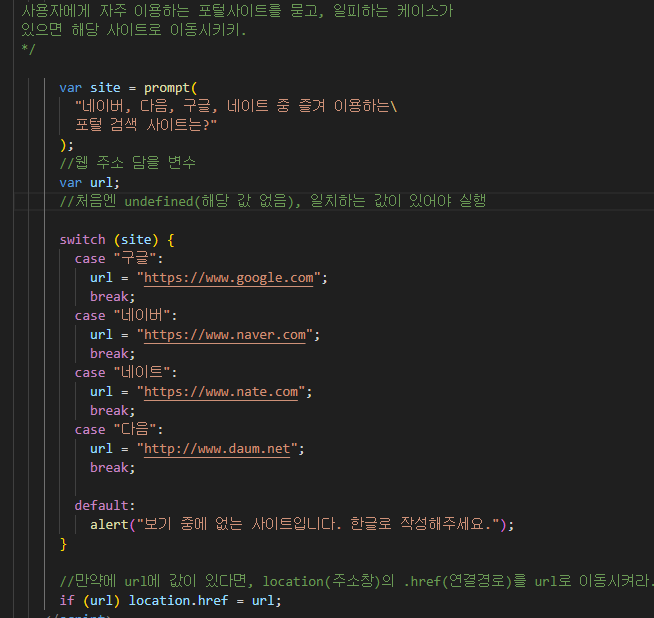Click 'location.href' in the if statement

pyautogui.click(x=179, y=600)
